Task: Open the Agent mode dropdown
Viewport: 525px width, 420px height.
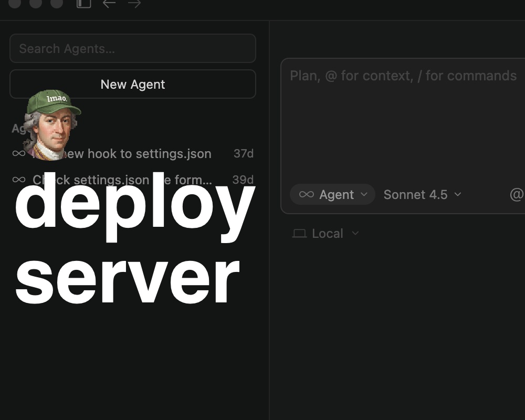Action: point(332,195)
